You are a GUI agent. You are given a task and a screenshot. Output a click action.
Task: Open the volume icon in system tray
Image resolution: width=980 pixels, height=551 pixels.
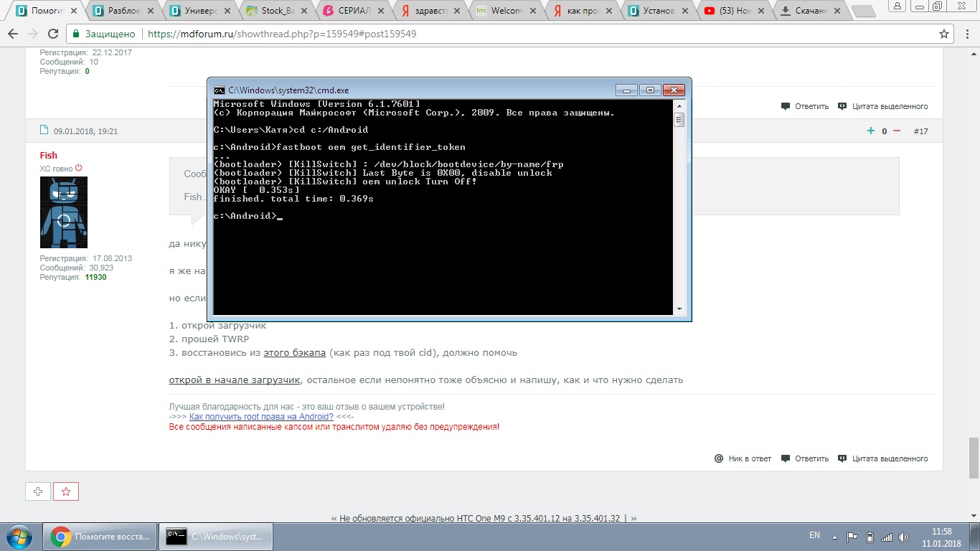(x=905, y=537)
